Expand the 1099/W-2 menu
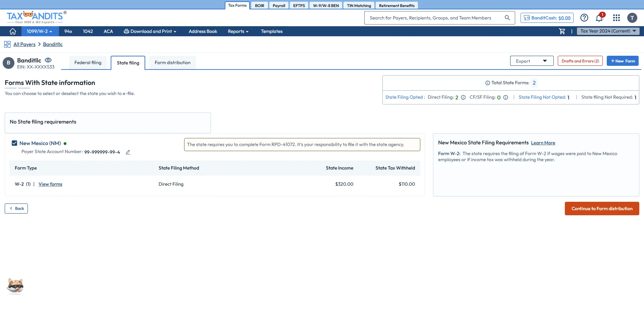 coord(40,31)
